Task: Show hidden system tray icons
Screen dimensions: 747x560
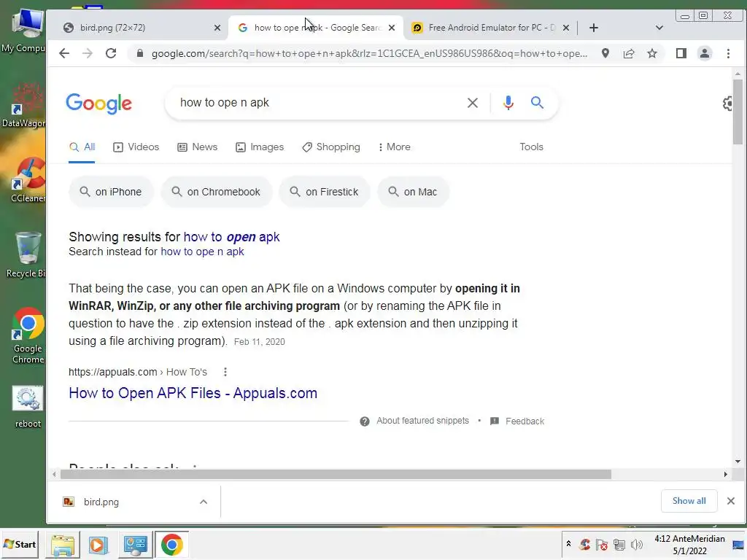Action: pos(568,544)
